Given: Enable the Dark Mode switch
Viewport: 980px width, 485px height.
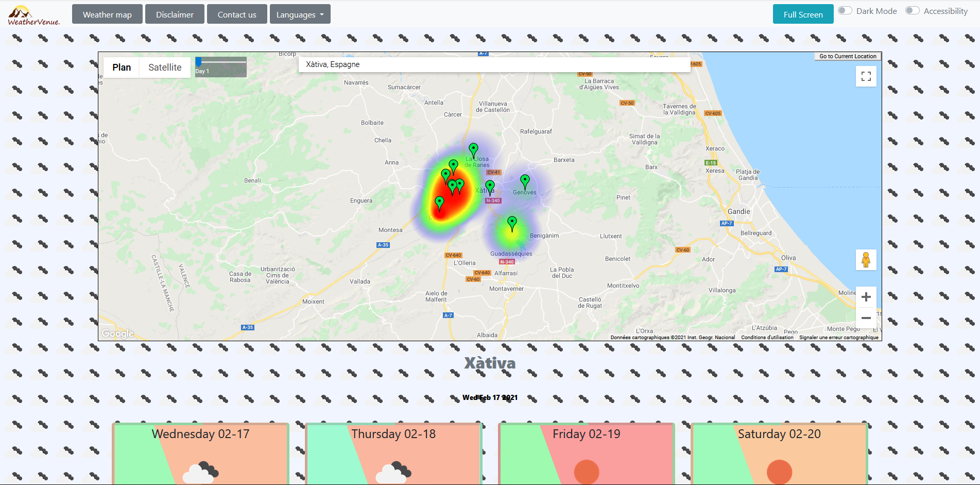Looking at the screenshot, I should [845, 11].
